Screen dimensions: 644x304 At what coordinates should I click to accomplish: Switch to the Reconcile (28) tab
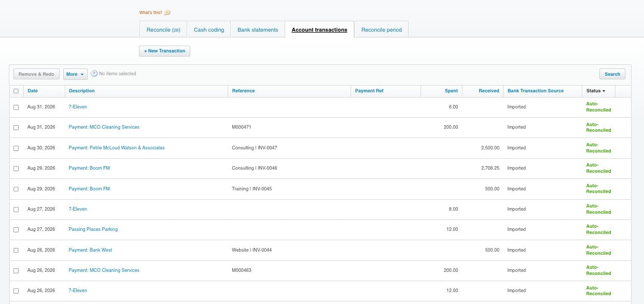click(163, 30)
